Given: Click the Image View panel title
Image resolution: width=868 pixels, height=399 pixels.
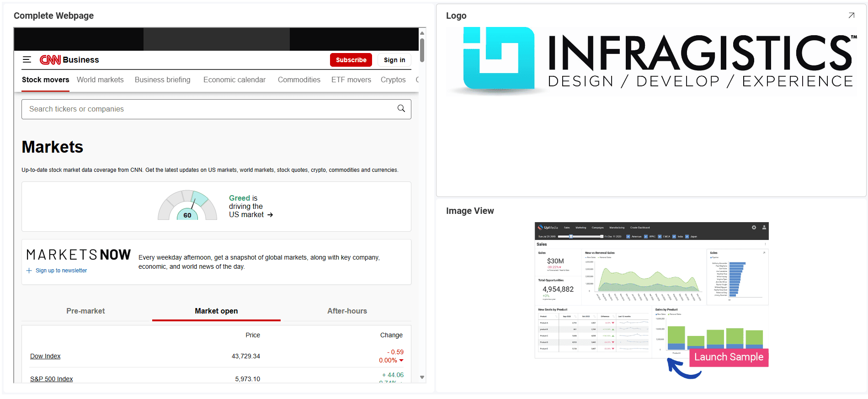Looking at the screenshot, I should click(x=470, y=211).
